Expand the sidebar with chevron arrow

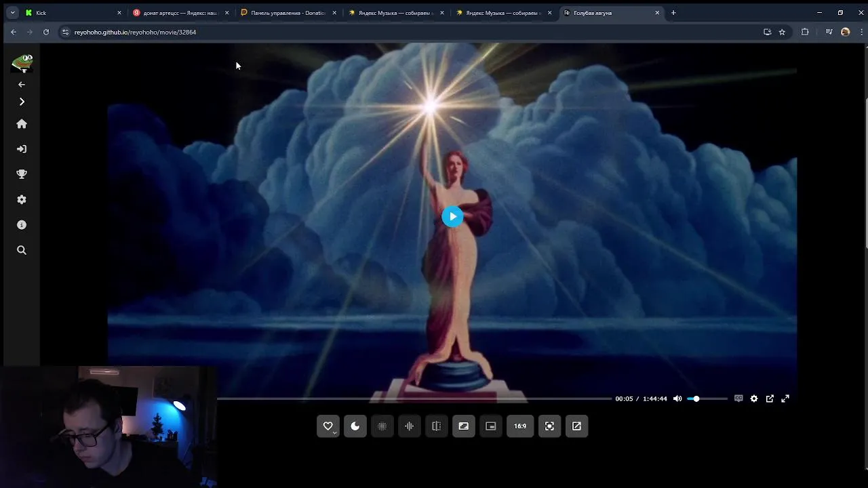tap(22, 102)
